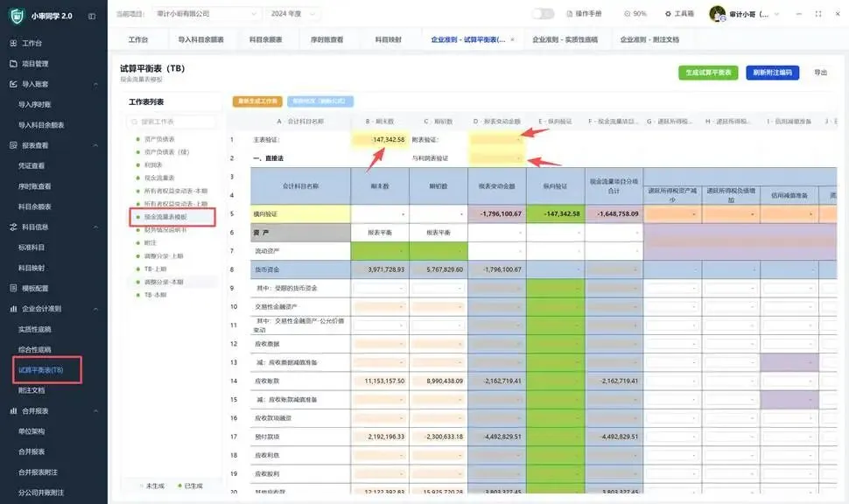
Task: Open 工作台 from the sidebar icon
Action: [13, 43]
